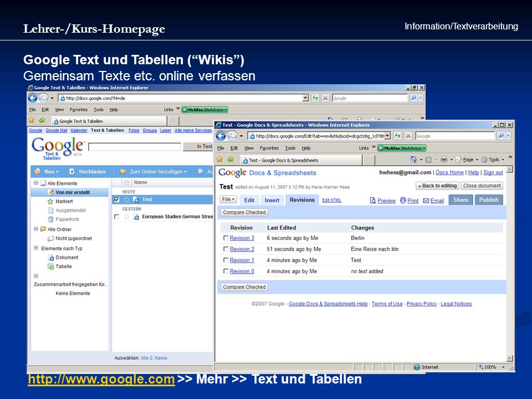The image size is (532, 399).
Task: Click the Papierkorb trash icon
Action: point(51,219)
